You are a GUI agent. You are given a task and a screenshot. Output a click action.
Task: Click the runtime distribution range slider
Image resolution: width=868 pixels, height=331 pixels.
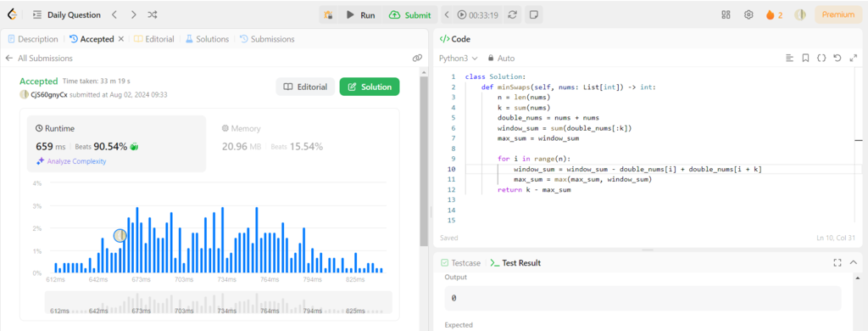pyautogui.click(x=218, y=303)
